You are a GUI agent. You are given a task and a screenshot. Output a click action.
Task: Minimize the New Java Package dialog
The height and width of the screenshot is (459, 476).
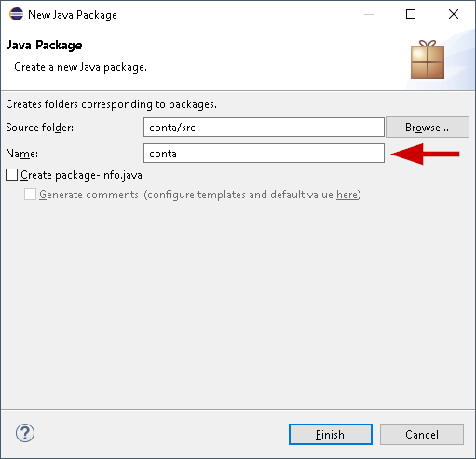[369, 14]
